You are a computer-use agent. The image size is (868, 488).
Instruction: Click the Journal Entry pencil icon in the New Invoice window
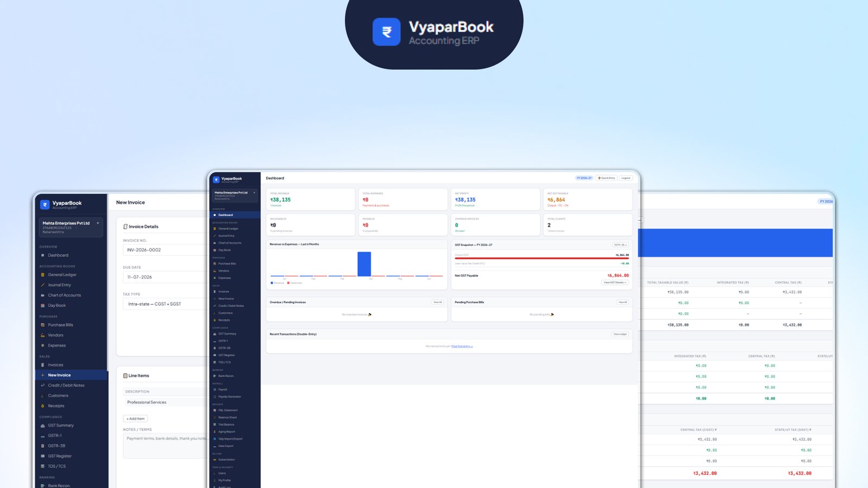click(43, 285)
